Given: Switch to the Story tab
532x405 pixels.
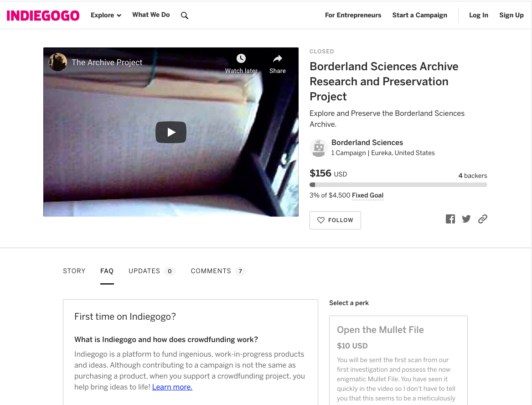Looking at the screenshot, I should point(74,271).
